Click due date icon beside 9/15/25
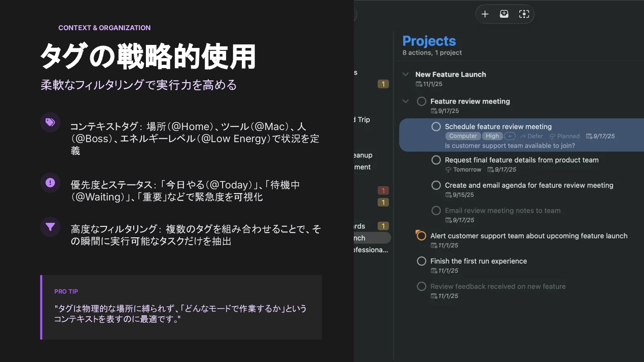Image resolution: width=644 pixels, height=362 pixels. [x=448, y=195]
